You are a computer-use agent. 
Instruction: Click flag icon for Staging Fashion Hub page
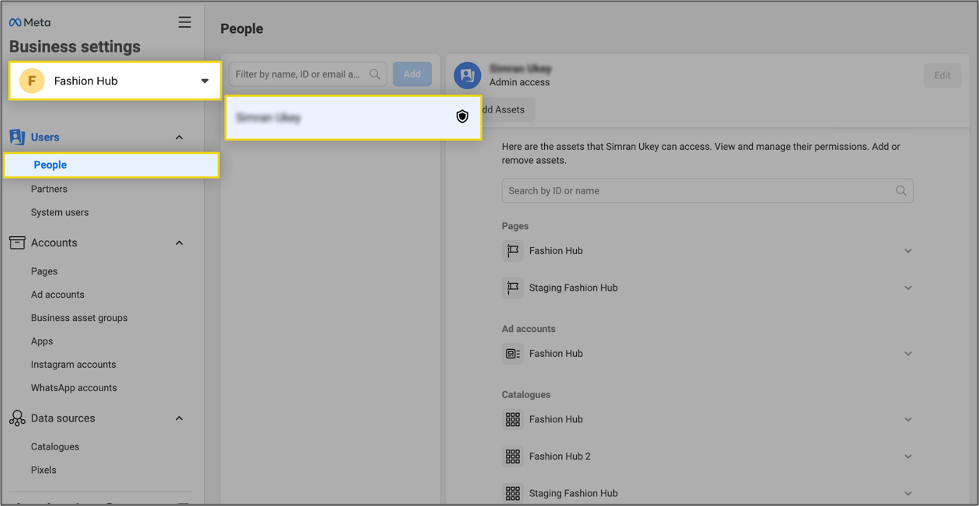coord(513,288)
